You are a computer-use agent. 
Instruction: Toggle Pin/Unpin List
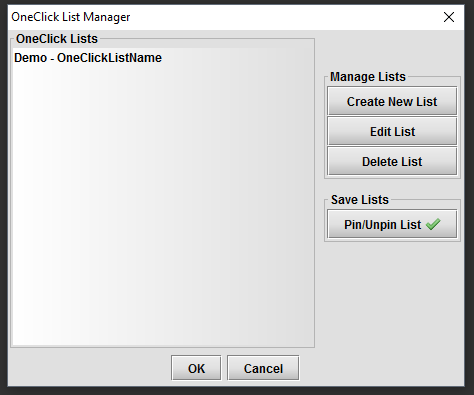(392, 224)
